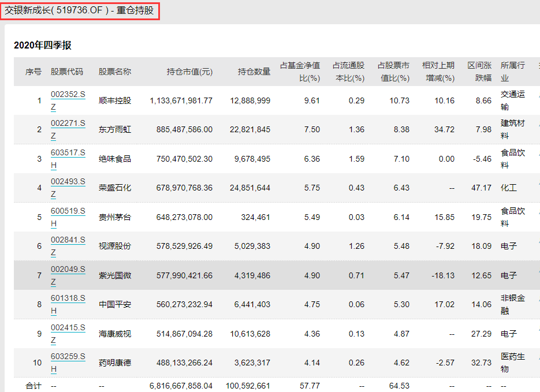Select stock name 海康威视
540x392 pixels.
[x=115, y=334]
